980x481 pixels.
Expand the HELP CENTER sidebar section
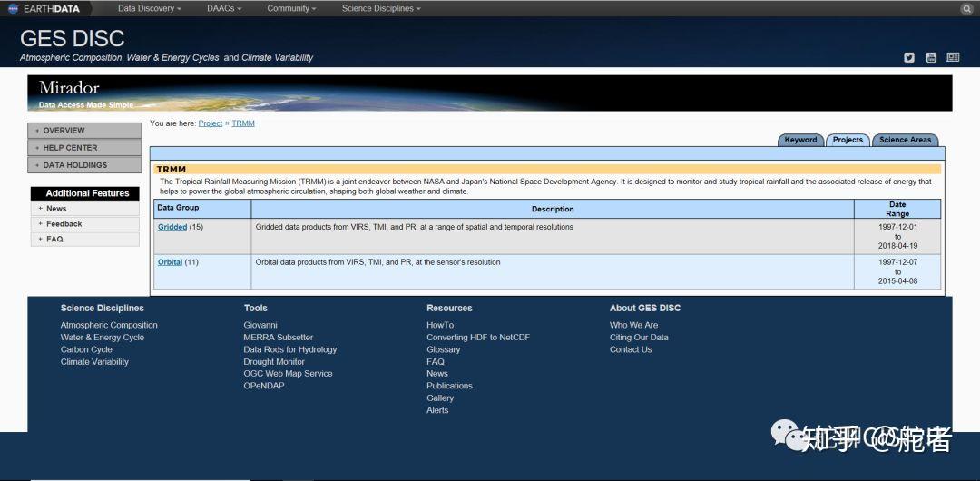(x=84, y=148)
